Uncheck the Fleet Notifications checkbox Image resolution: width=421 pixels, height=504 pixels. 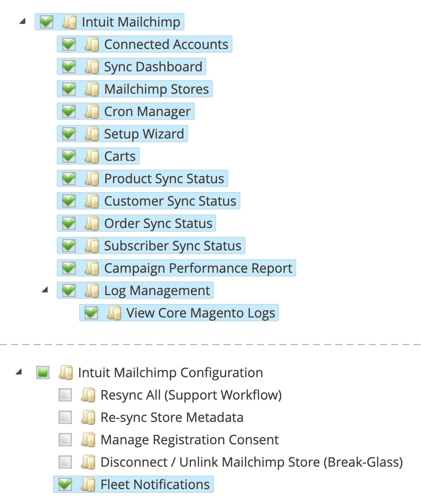(x=65, y=484)
